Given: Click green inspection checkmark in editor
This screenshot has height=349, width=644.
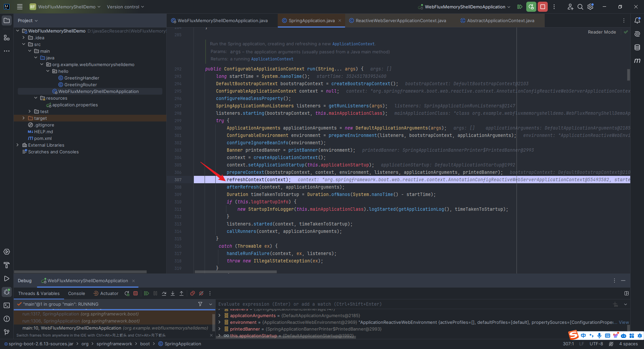Looking at the screenshot, I should [x=626, y=32].
